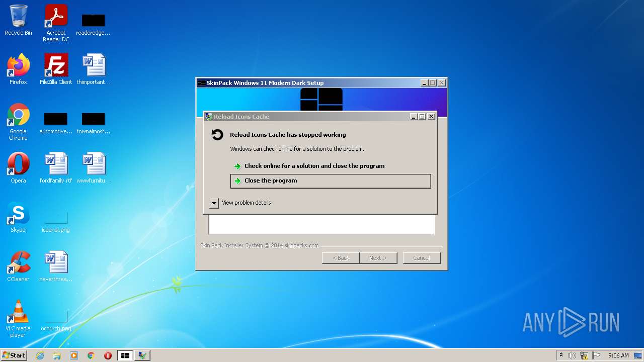Image resolution: width=644 pixels, height=362 pixels.
Task: Select the wwwfurnitu Word document
Action: click(x=94, y=168)
